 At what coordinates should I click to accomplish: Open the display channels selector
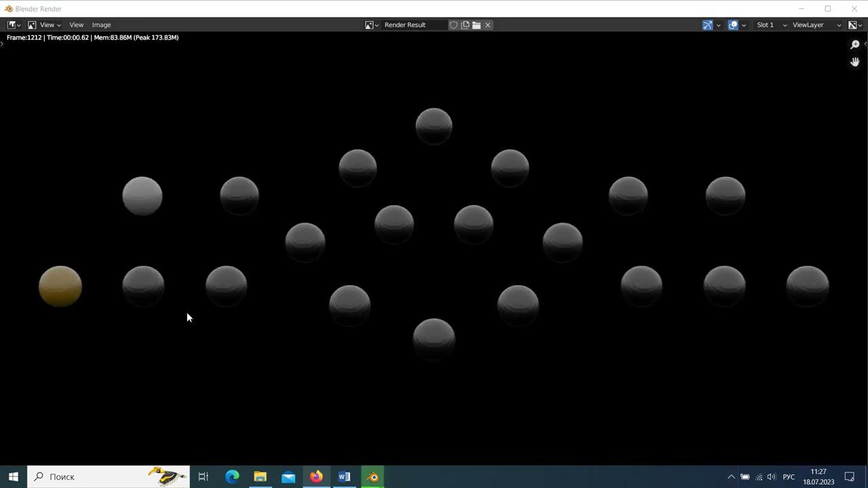point(854,25)
